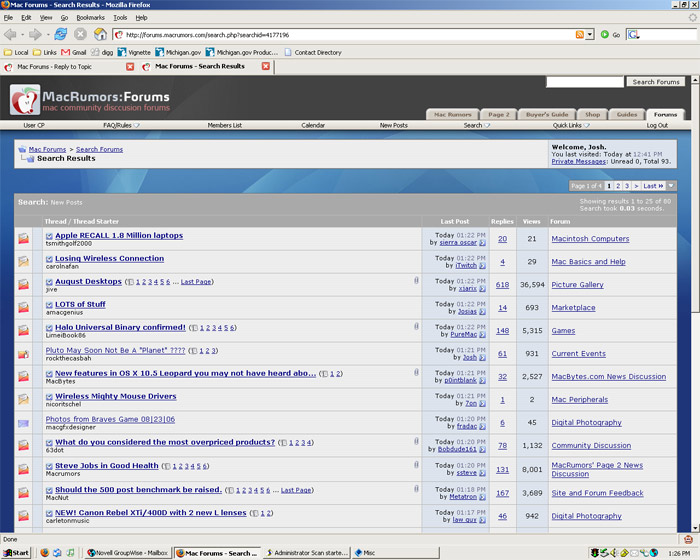The image size is (700, 560).
Task: Click in the forum search text field
Action: click(585, 82)
